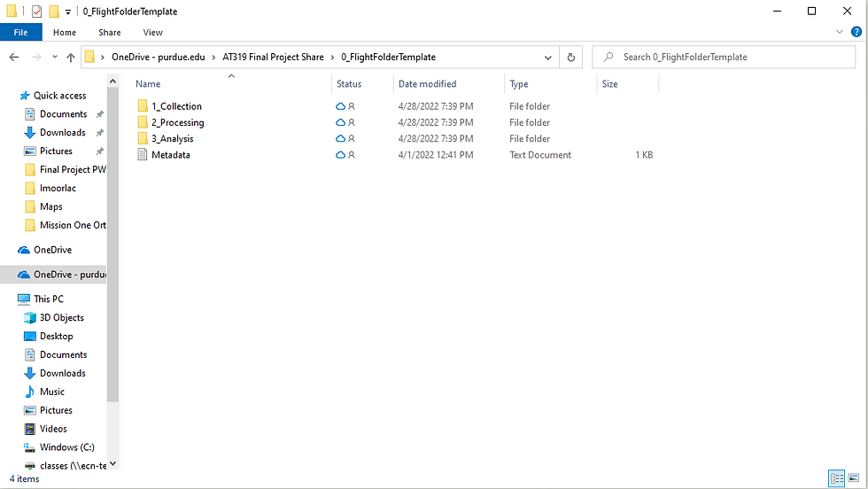Image resolution: width=868 pixels, height=489 pixels.
Task: Switch to Details view layout icon
Action: pos(836,477)
